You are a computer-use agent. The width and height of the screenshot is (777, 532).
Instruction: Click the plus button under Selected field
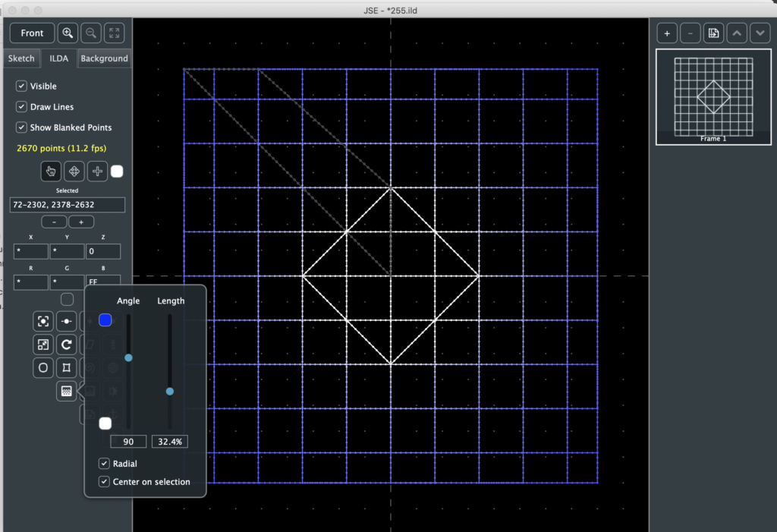coord(81,222)
